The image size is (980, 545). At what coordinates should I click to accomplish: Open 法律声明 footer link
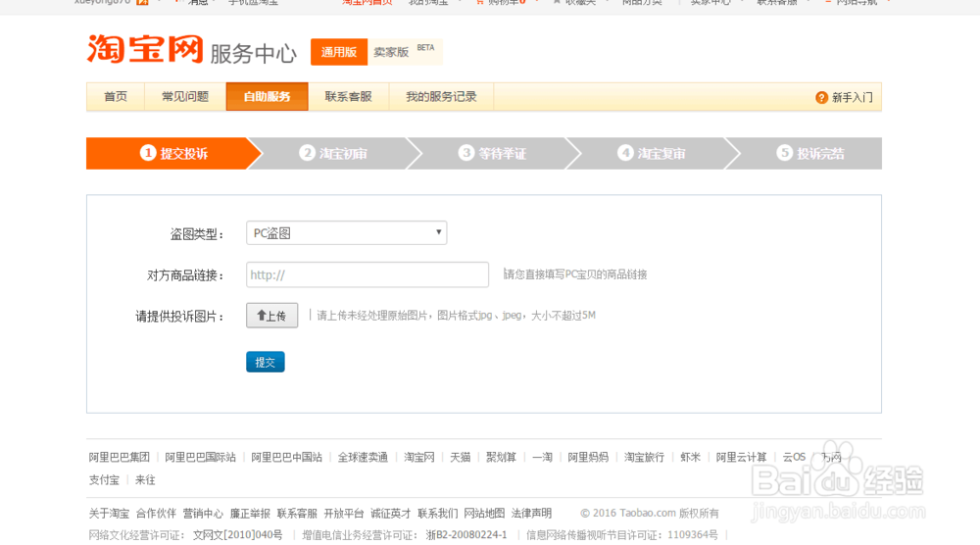(x=531, y=514)
